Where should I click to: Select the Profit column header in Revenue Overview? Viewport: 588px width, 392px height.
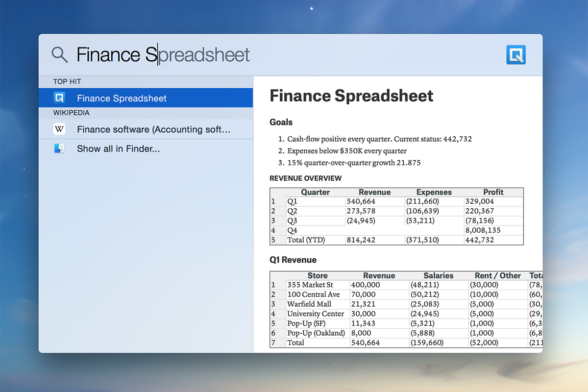[493, 192]
